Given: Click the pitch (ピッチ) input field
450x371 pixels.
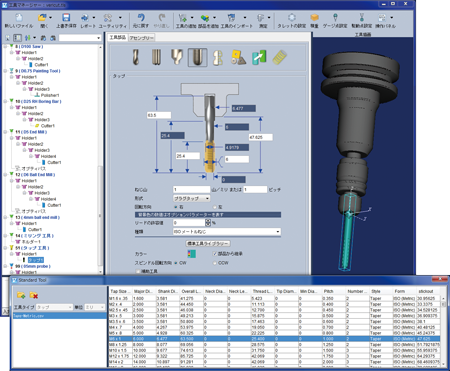Looking at the screenshot, I should pos(255,189).
